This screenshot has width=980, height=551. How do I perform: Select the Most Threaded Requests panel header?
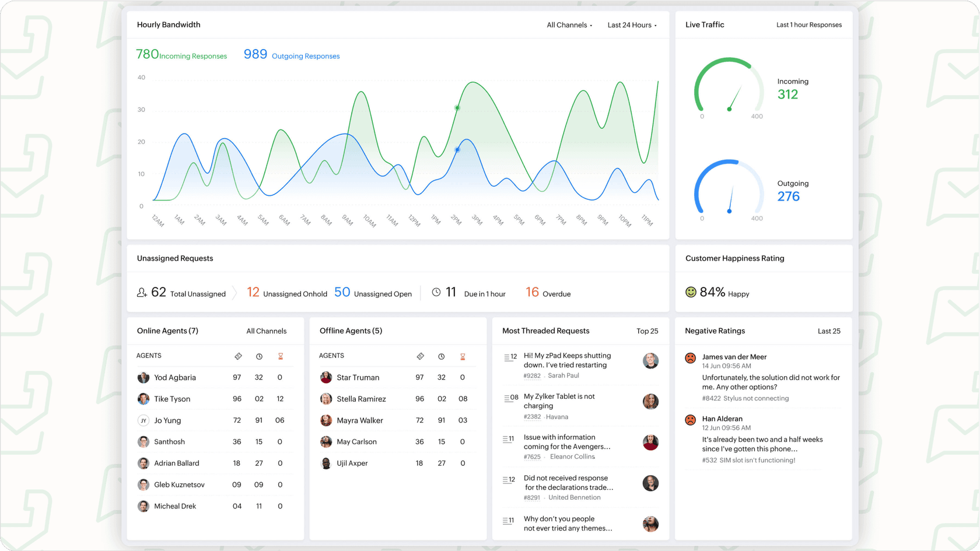click(545, 331)
